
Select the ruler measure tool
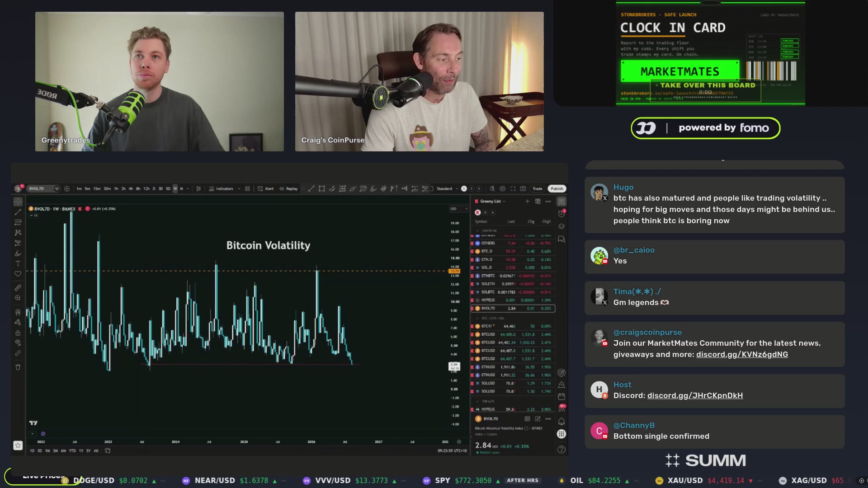pos(18,287)
